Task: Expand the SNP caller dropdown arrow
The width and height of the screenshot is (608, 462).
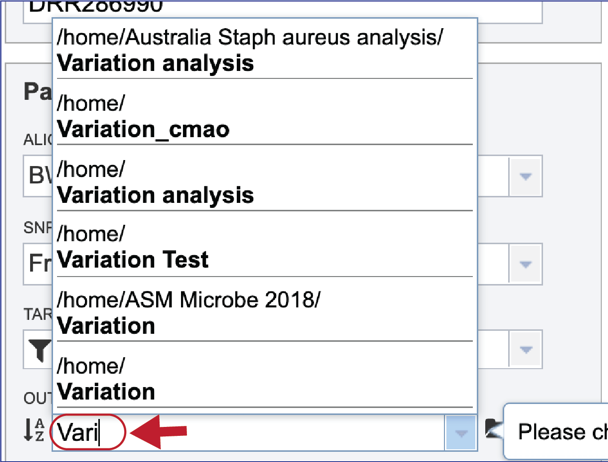Action: click(x=525, y=265)
